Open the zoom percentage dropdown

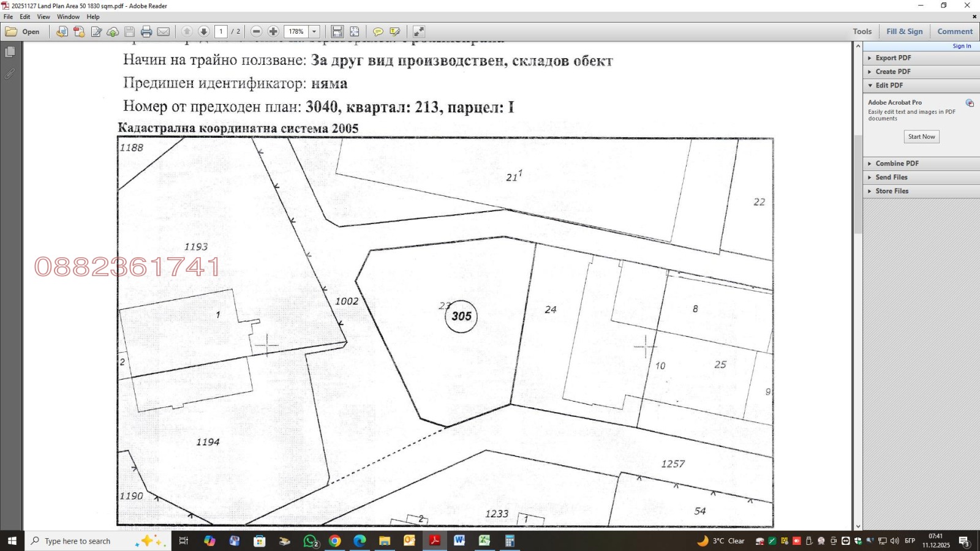[314, 32]
